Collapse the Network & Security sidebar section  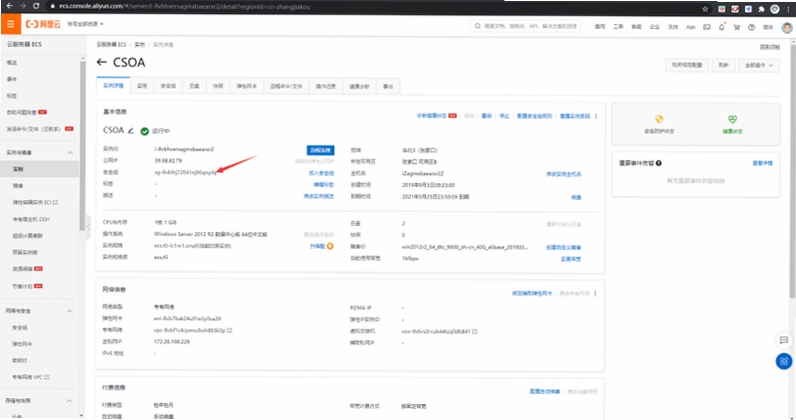pyautogui.click(x=70, y=311)
